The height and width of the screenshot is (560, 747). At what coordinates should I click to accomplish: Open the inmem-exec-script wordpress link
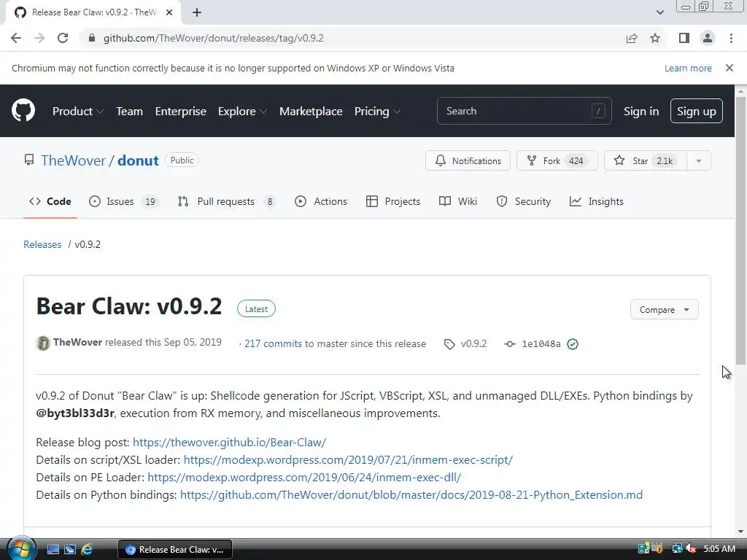(x=348, y=460)
